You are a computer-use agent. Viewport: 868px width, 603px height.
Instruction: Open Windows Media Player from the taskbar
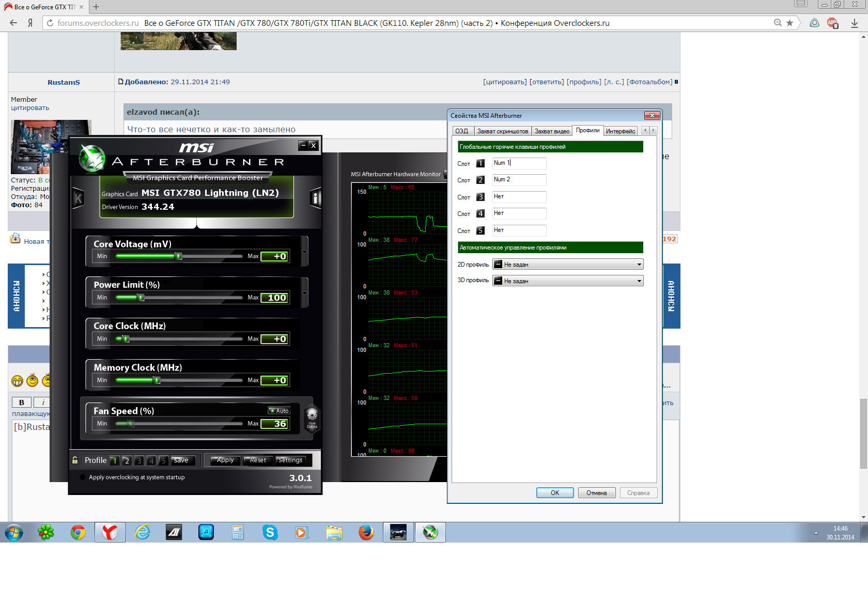point(302,532)
